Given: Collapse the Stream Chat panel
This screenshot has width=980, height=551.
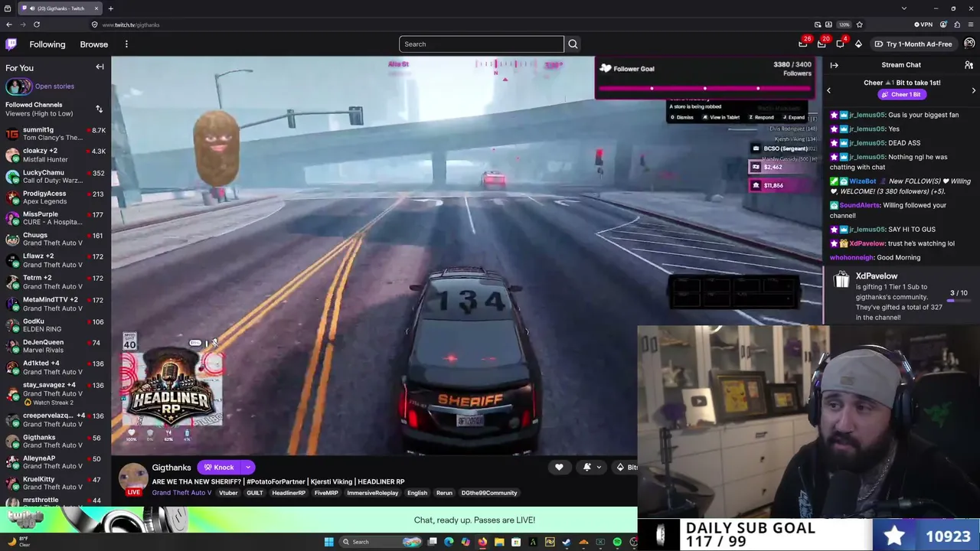Looking at the screenshot, I should 835,65.
